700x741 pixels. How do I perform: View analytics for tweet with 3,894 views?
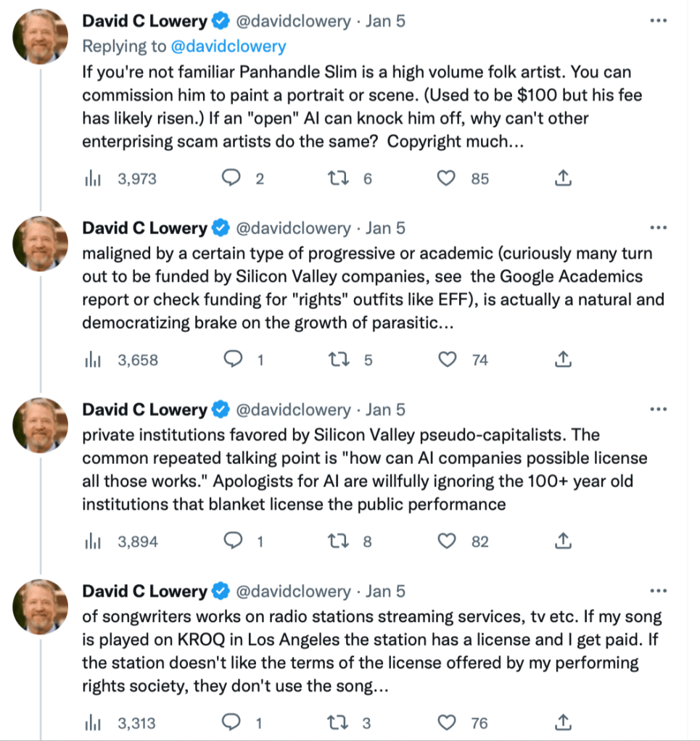point(92,541)
